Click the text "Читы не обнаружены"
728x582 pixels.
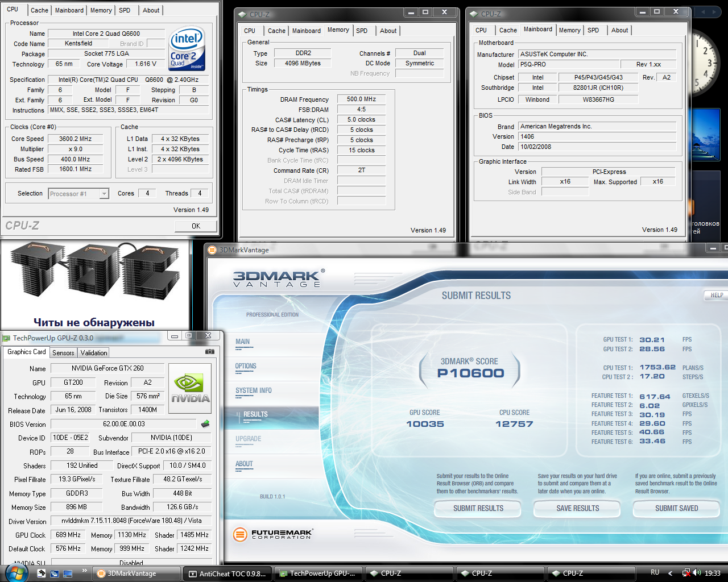click(94, 322)
